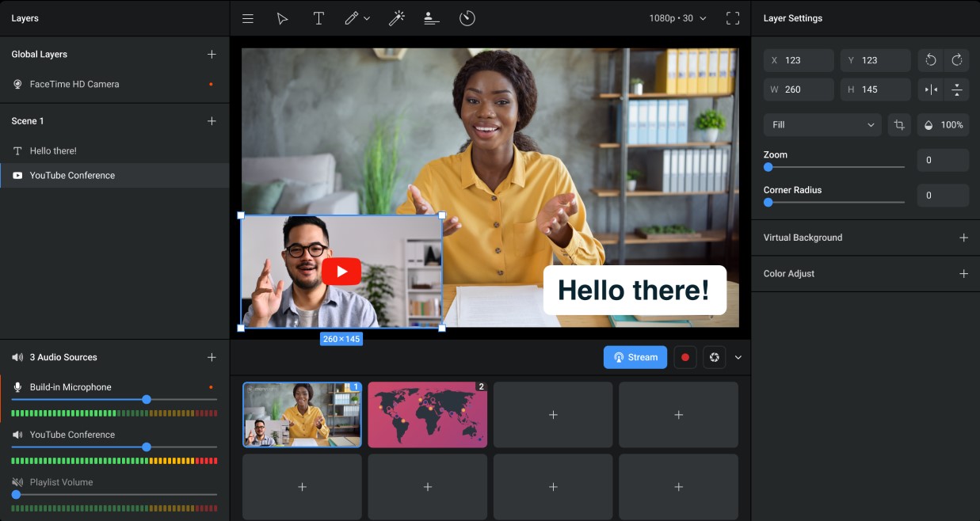Screen dimensions: 980x521
Task: Click the 3 Audio Sources label
Action: coord(63,358)
